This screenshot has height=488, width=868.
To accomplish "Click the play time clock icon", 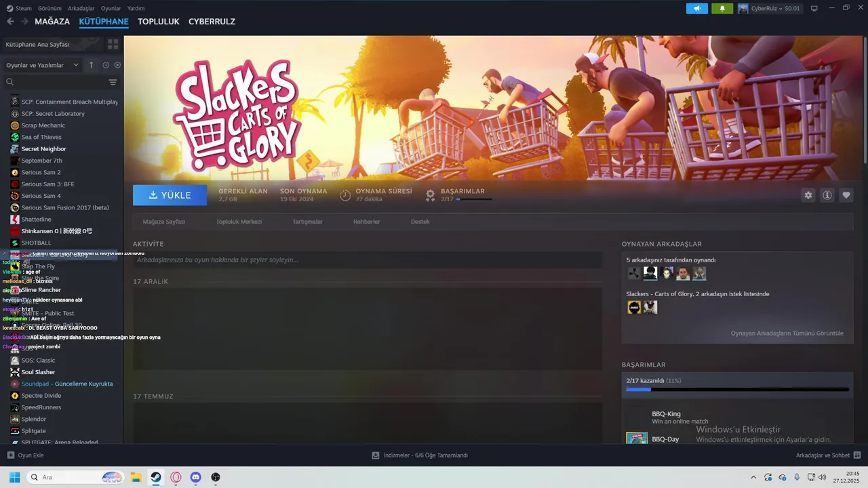I will [x=345, y=195].
